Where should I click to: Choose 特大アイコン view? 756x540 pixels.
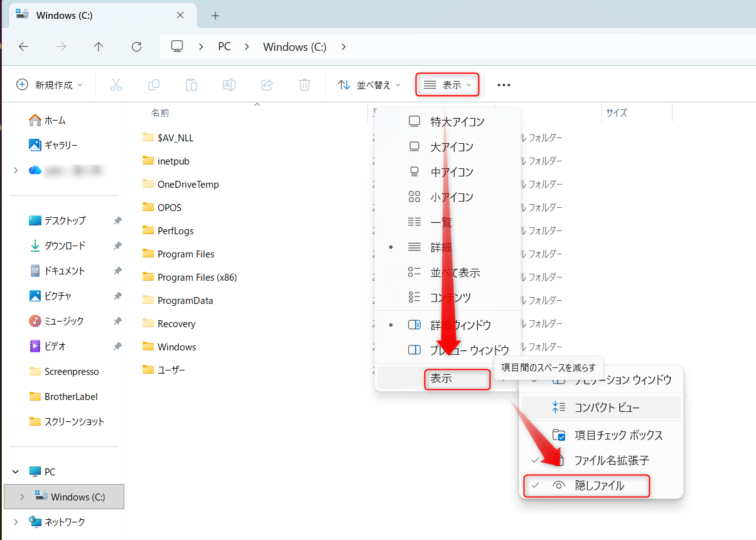(448, 122)
